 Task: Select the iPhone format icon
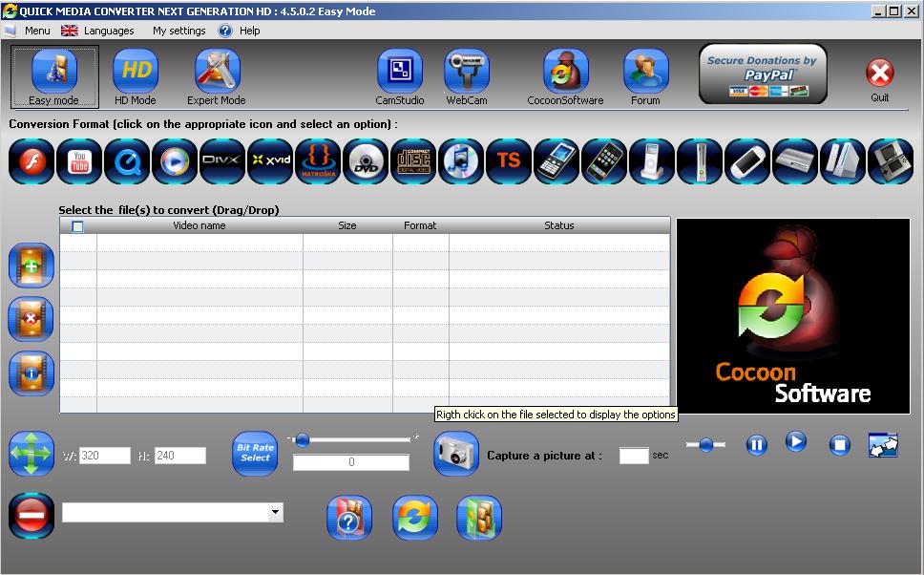(x=604, y=161)
